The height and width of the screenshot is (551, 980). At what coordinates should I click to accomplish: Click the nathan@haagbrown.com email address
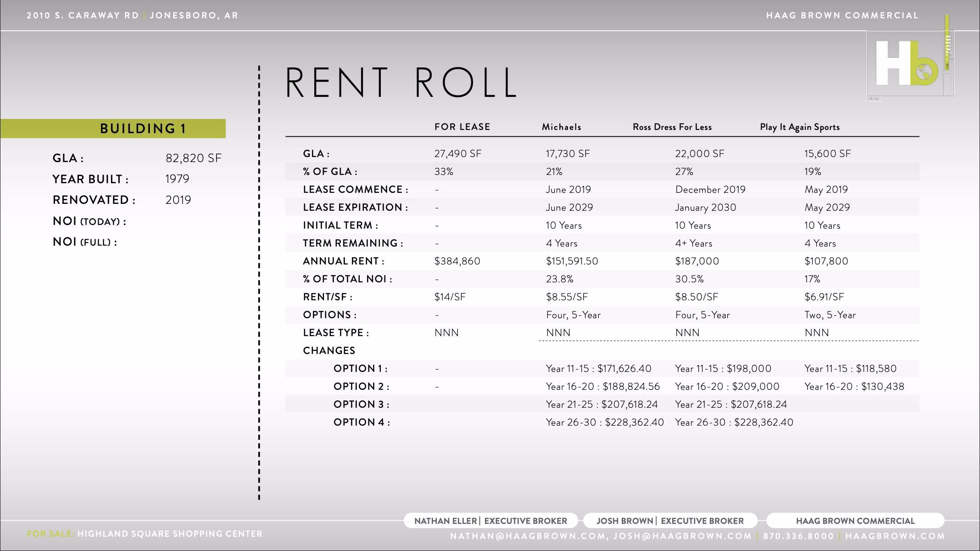[528, 536]
